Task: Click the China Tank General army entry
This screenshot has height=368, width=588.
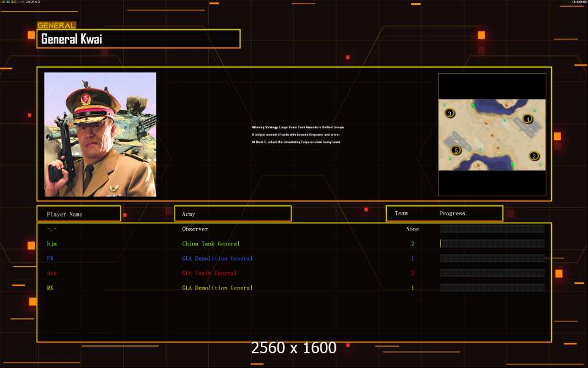Action: (211, 244)
